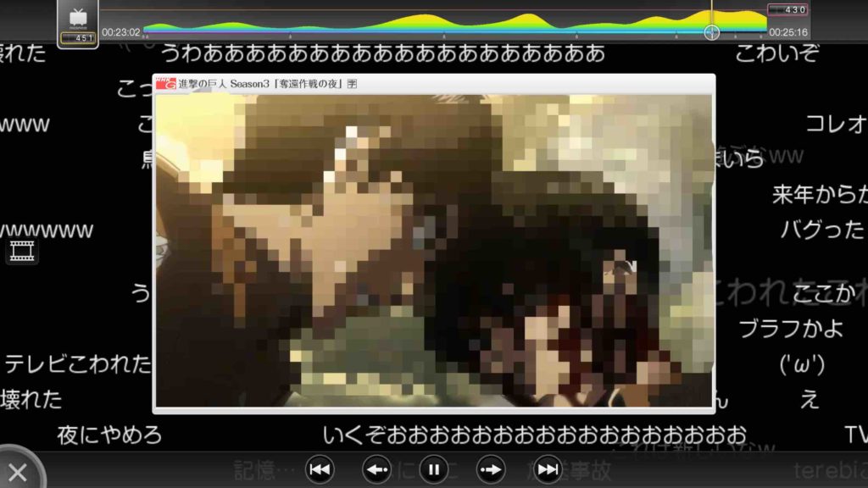Click the comment こわいぞ
Image resolution: width=868 pixels, height=488 pixels.
click(777, 53)
